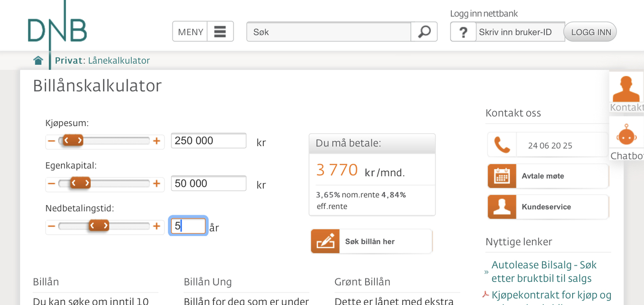Click the phone icon next to 24 06 20 25
644x305 pixels.
[502, 145]
